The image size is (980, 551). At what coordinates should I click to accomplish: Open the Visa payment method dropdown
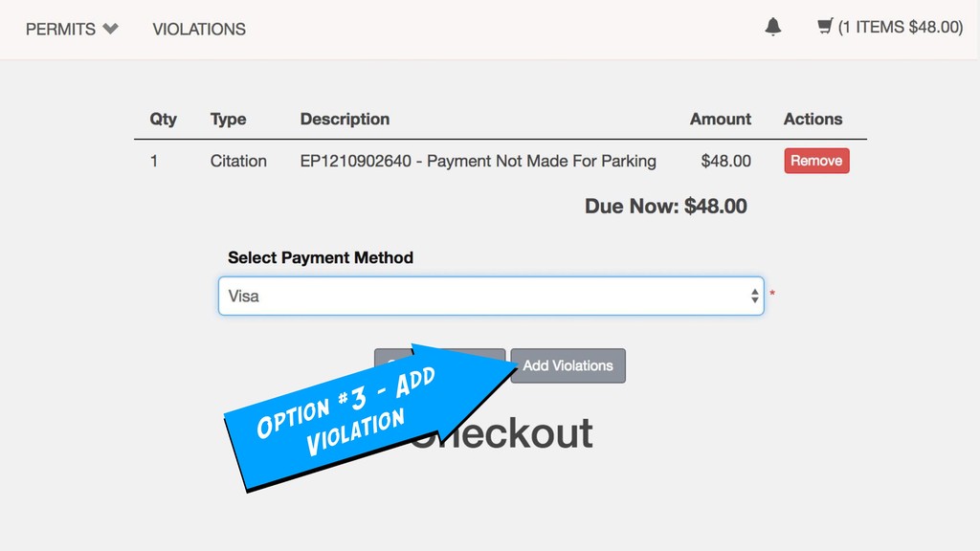click(491, 297)
